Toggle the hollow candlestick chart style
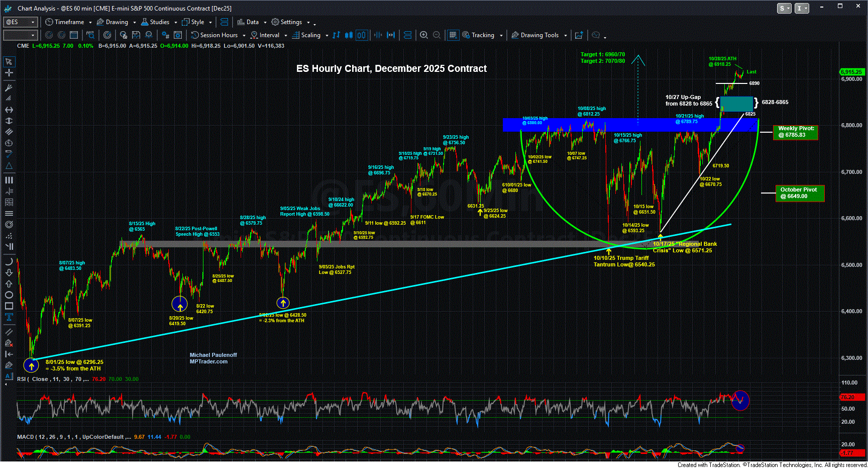The height and width of the screenshot is (468, 868). pos(361,35)
